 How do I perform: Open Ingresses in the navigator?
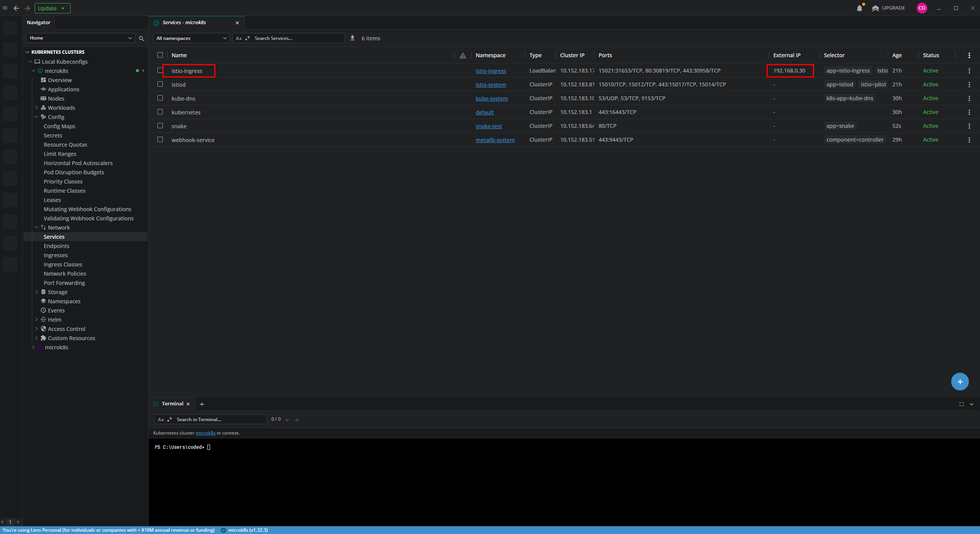[x=56, y=255]
